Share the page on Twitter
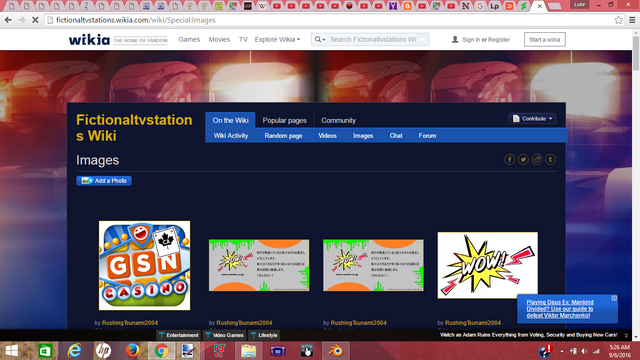The width and height of the screenshot is (640, 360). 523,160
